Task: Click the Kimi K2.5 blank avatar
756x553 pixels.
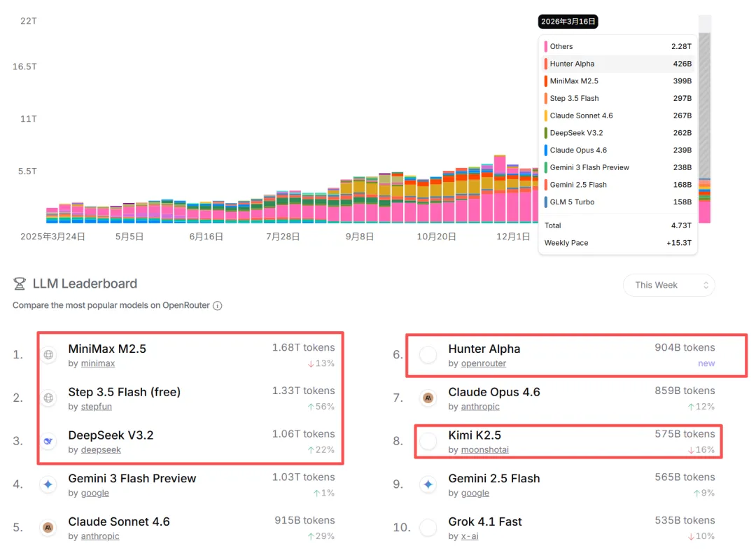Action: pos(428,441)
